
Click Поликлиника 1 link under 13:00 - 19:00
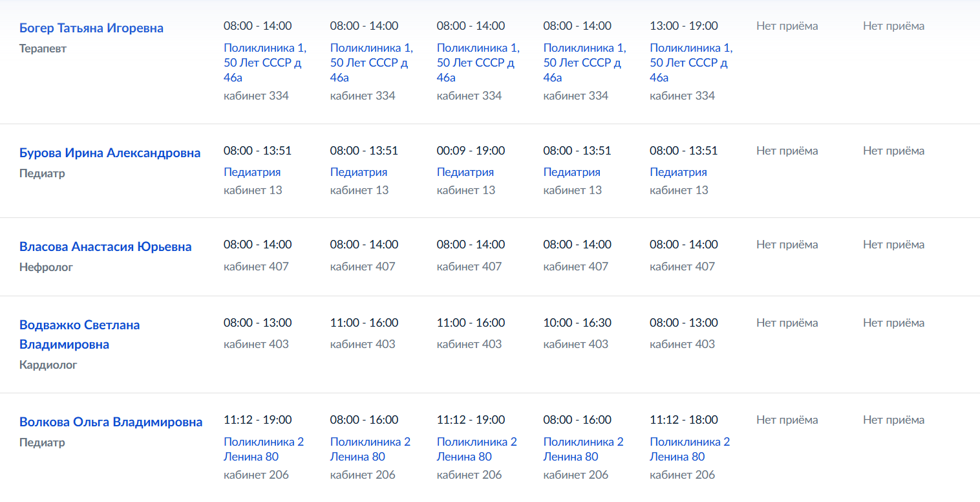click(x=691, y=63)
